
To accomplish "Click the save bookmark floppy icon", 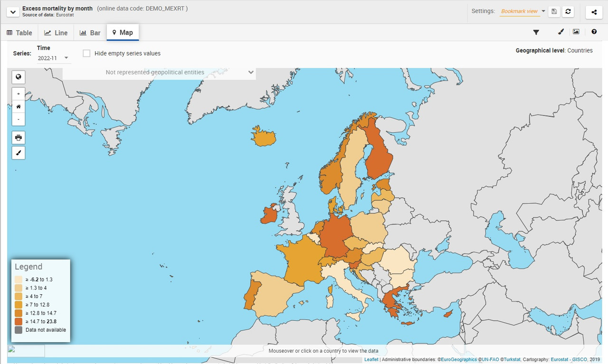I will tap(554, 12).
